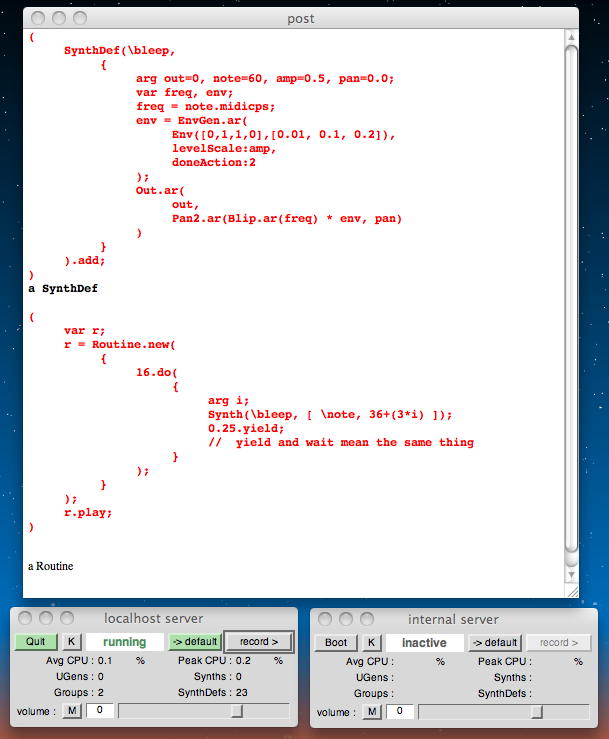The height and width of the screenshot is (739, 609).
Task: Mute localhost server volume with M
Action: [72, 710]
